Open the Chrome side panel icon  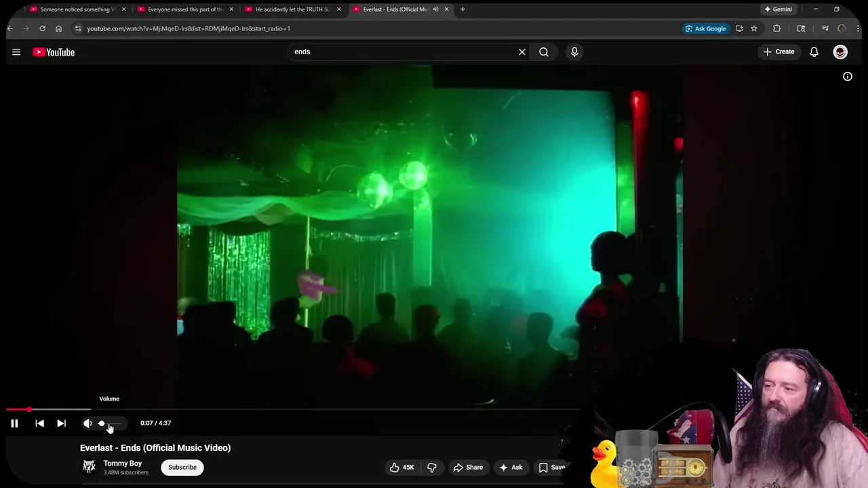[x=801, y=28]
